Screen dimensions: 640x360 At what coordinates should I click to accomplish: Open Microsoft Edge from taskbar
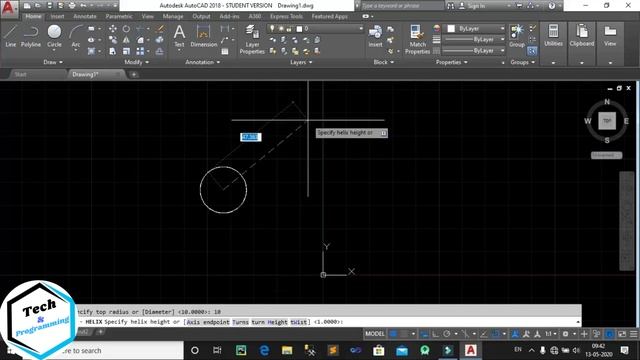[264, 350]
